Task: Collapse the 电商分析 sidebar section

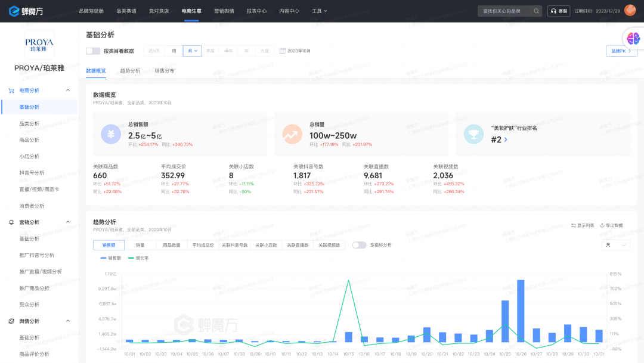Action: pyautogui.click(x=67, y=90)
